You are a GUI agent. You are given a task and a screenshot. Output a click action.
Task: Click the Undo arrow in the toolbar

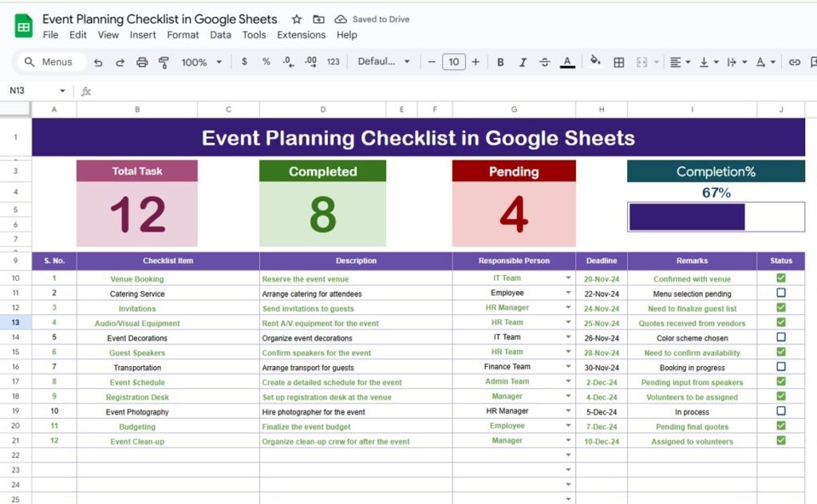click(98, 62)
